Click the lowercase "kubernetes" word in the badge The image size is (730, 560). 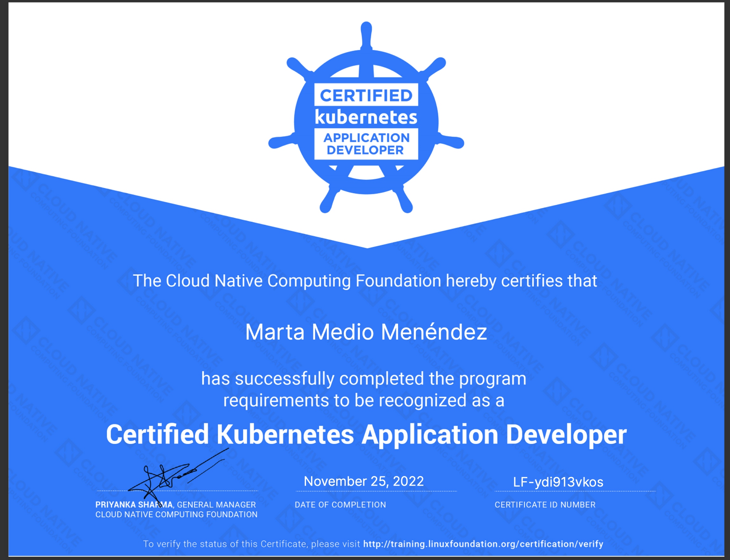click(366, 117)
